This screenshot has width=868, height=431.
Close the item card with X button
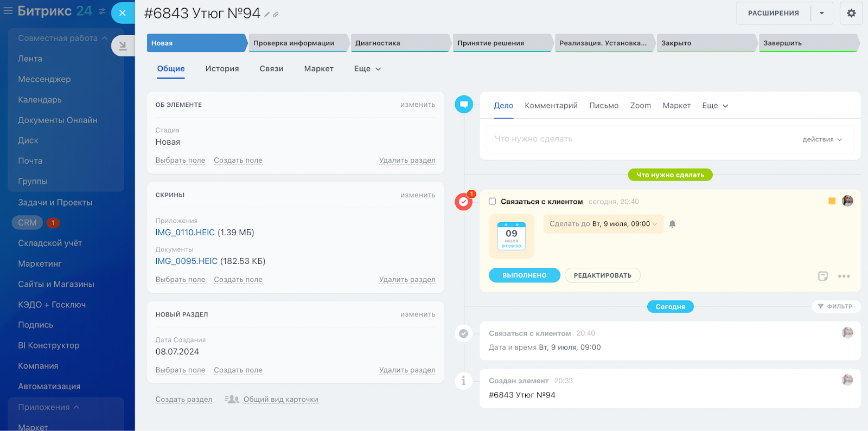[x=123, y=13]
